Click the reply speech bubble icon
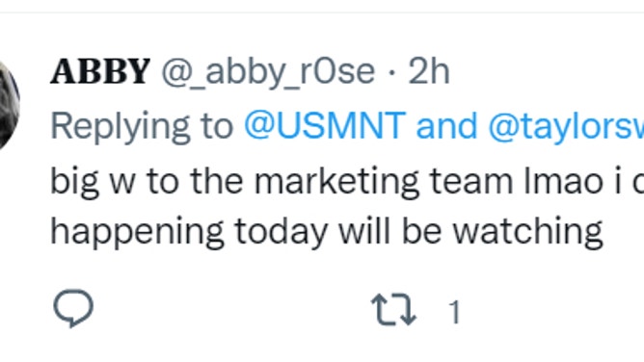644x362 pixels. pyautogui.click(x=73, y=308)
